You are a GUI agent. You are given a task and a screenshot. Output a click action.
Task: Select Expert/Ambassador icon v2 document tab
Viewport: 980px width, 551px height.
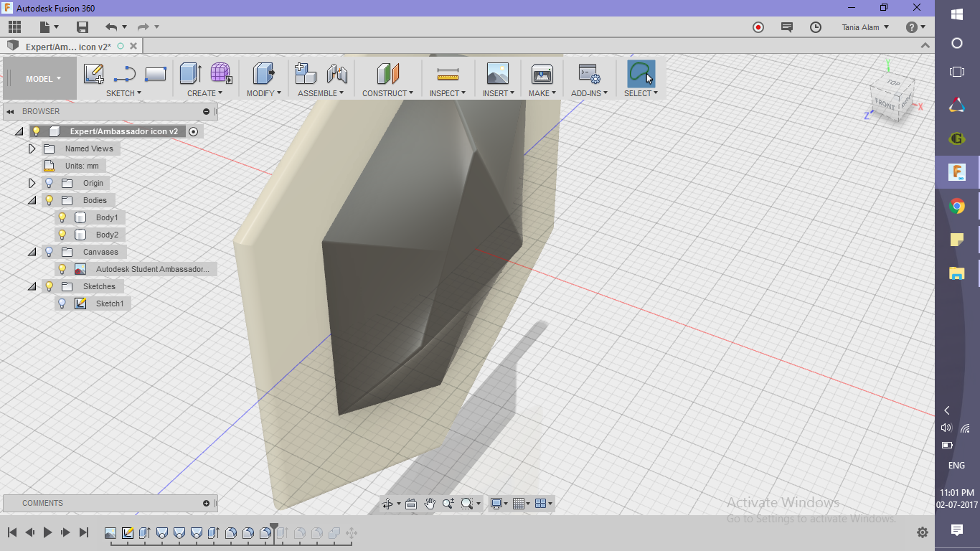68,47
